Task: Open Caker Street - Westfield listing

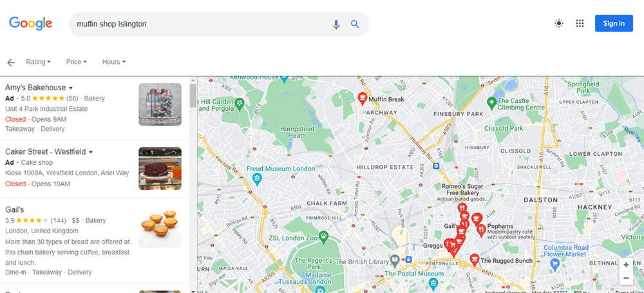Action: [x=45, y=151]
